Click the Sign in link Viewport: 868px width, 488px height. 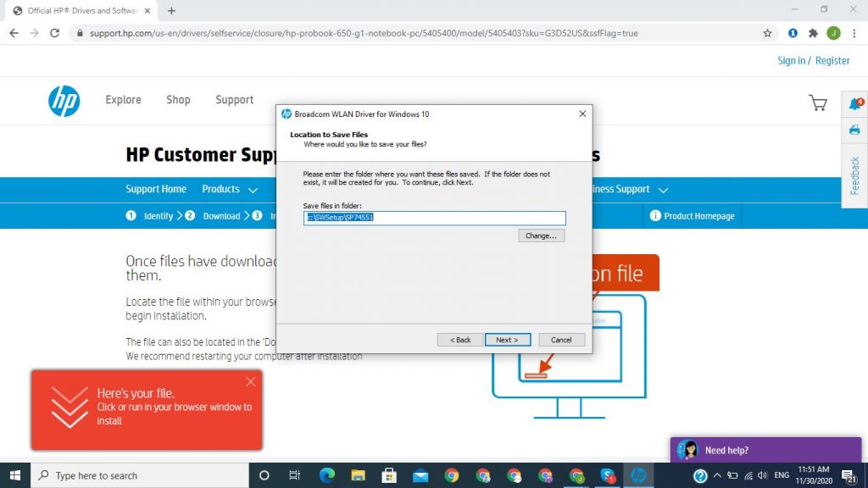(792, 61)
